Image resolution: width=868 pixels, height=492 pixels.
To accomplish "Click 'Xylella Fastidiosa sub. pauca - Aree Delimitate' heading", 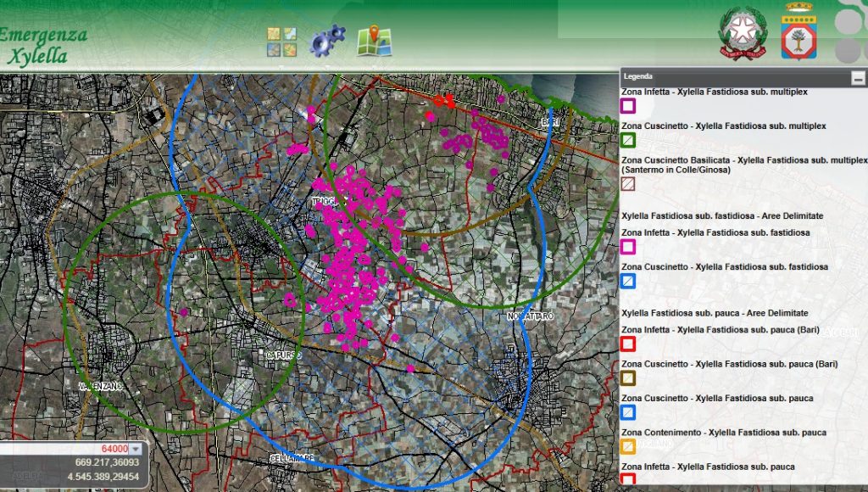I will 715,313.
